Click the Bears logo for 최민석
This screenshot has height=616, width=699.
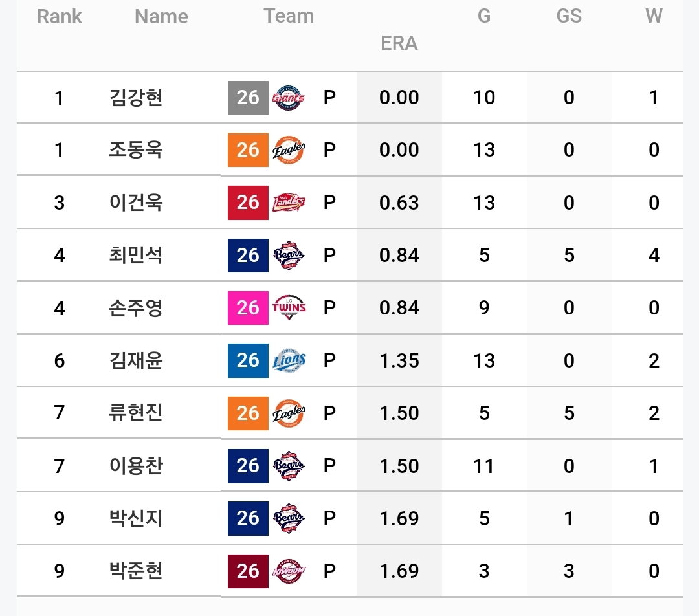pos(289,255)
